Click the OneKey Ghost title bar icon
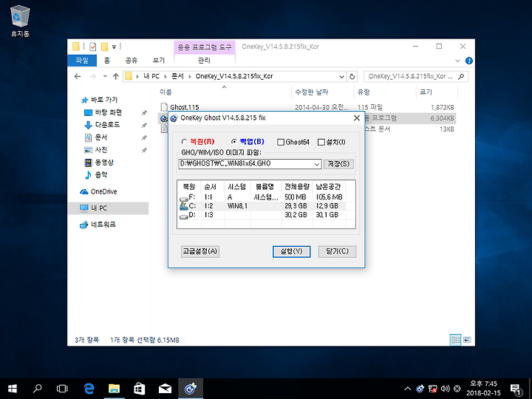 pos(174,118)
